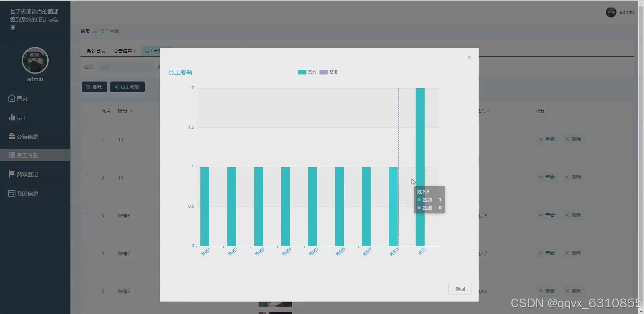Click 首页 breadcrumb link
Viewport: 644px width, 314px height.
[85, 31]
